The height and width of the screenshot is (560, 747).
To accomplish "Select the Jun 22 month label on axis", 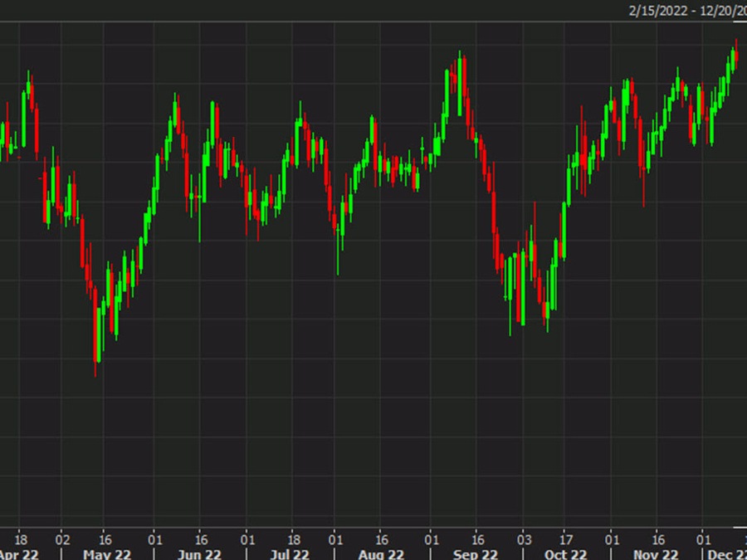I will tap(198, 553).
